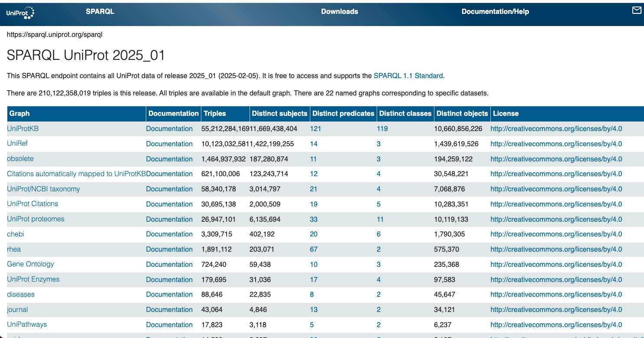Open the license link in rhea row
Viewport: 644px width, 338px height.
pyautogui.click(x=556, y=249)
